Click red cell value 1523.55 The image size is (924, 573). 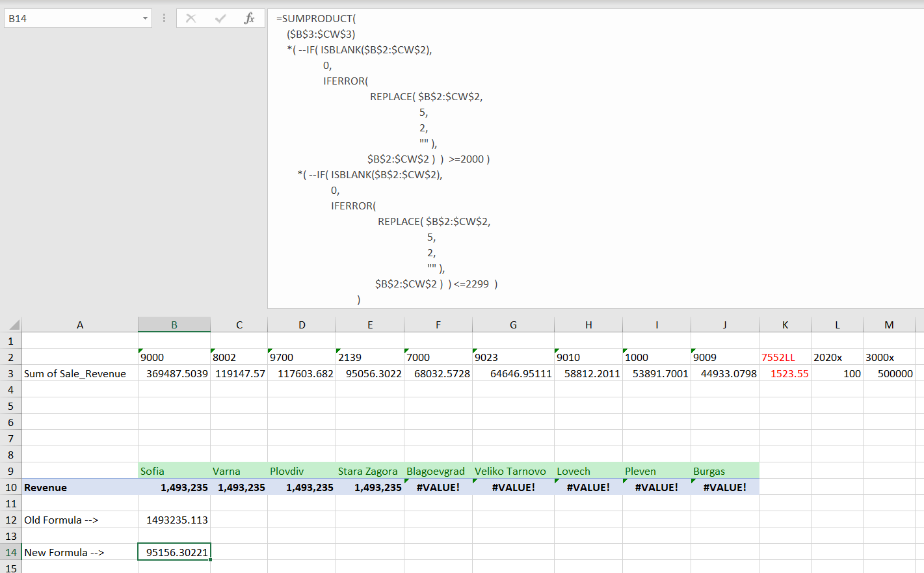(x=785, y=373)
